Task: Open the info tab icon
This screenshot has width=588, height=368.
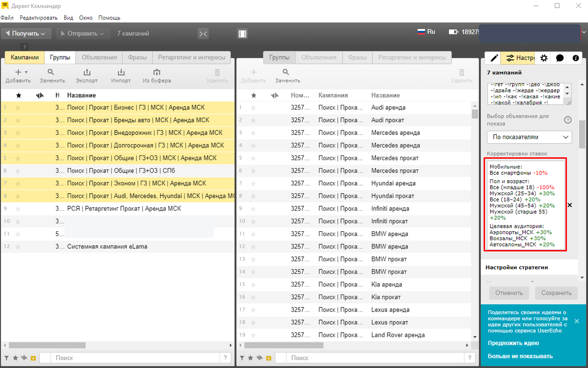Action: point(576,58)
